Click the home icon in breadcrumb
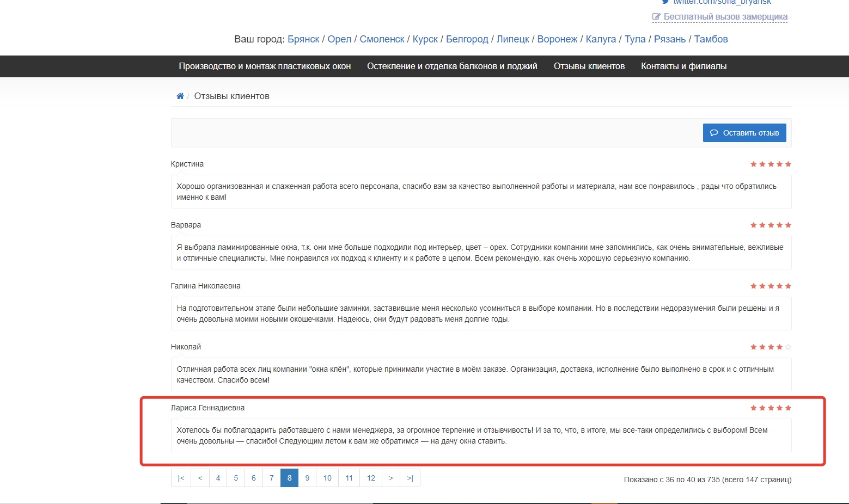The height and width of the screenshot is (504, 849). [180, 96]
